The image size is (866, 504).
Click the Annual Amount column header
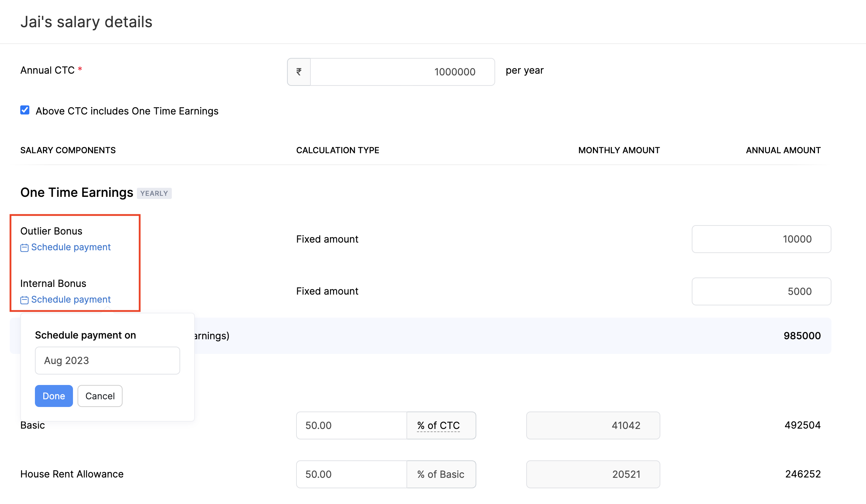783,150
